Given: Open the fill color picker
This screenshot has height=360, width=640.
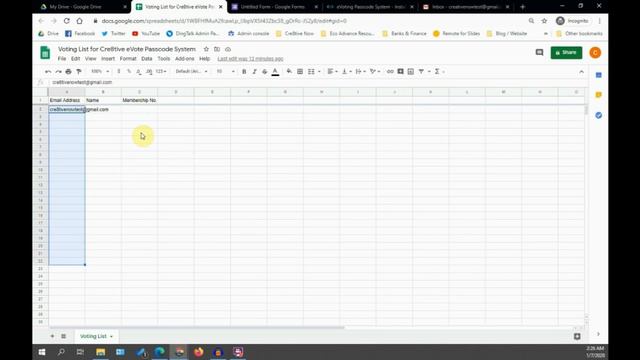Looking at the screenshot, I should 289,71.
